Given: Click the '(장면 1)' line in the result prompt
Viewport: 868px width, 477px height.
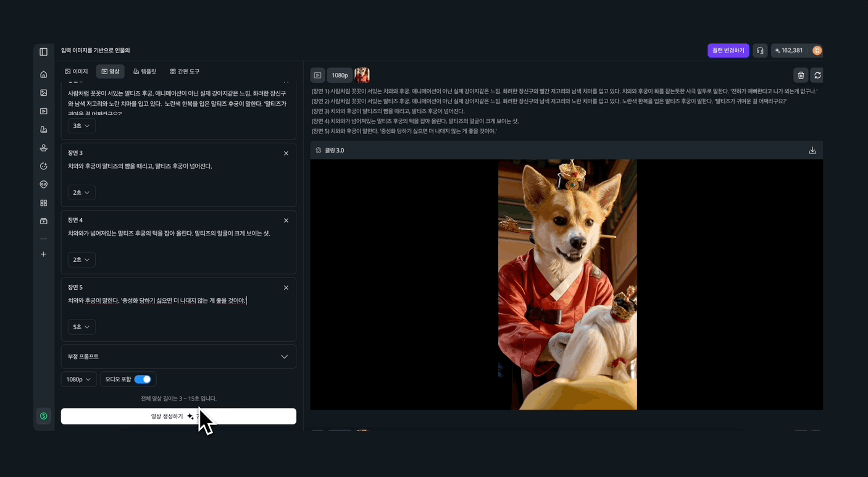Looking at the screenshot, I should [x=564, y=91].
